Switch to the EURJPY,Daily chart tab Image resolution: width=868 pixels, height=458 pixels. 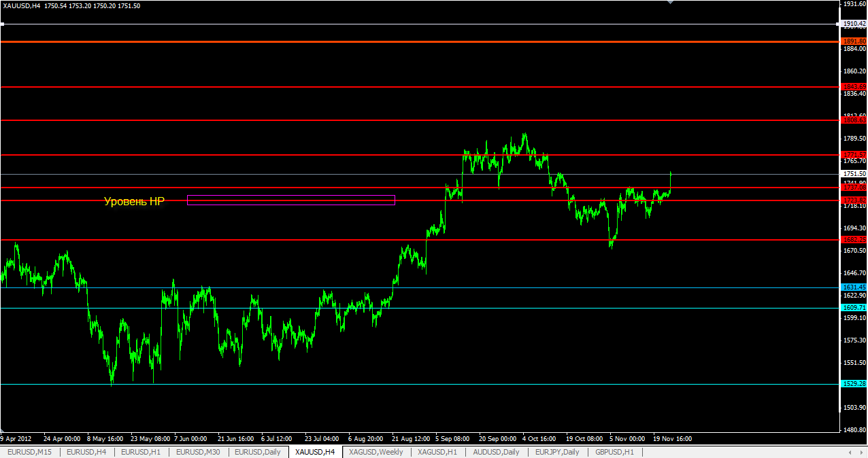557,452
